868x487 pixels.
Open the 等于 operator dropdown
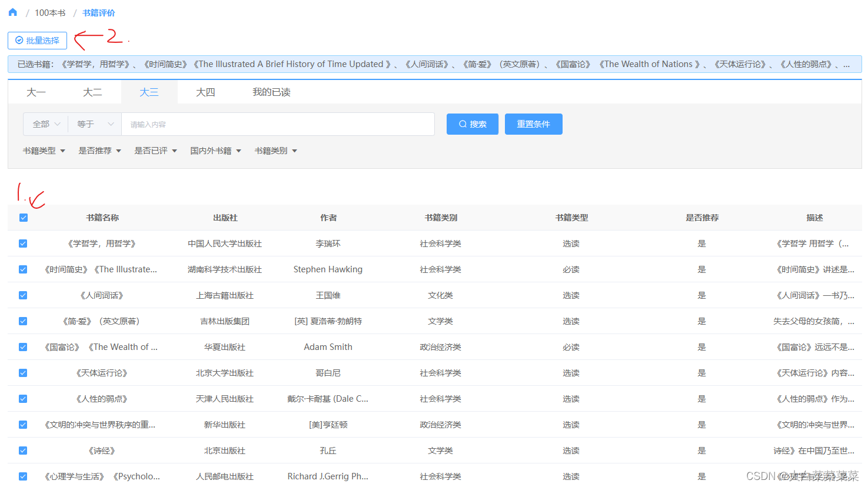click(95, 124)
